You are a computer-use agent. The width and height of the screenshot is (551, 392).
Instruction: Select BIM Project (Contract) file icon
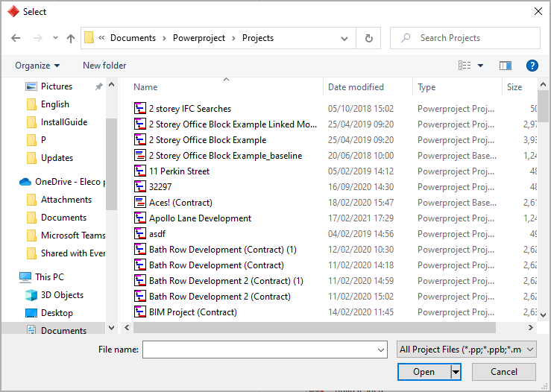click(140, 312)
